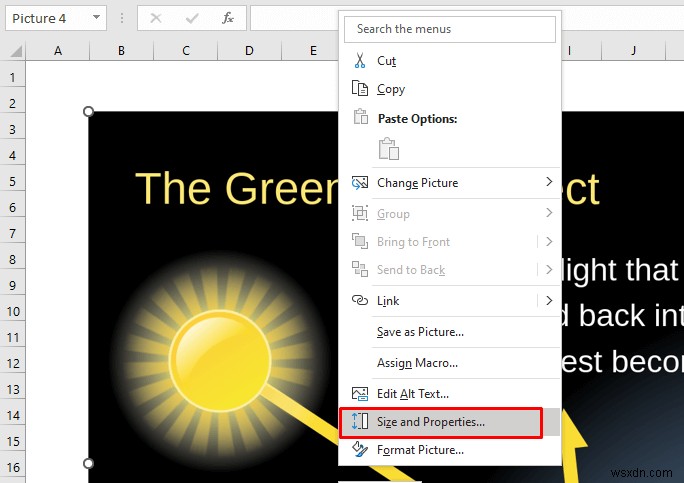
Task: Select Send to Back menu entry
Action: coord(450,270)
